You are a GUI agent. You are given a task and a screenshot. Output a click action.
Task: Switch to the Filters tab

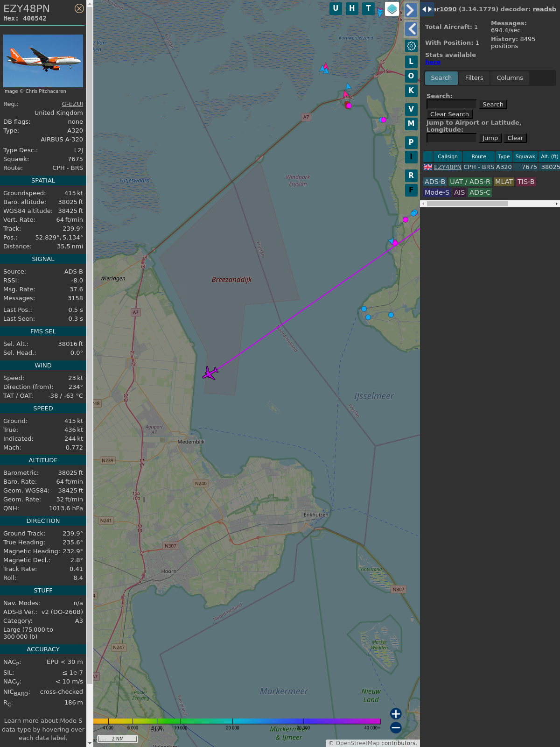point(474,78)
